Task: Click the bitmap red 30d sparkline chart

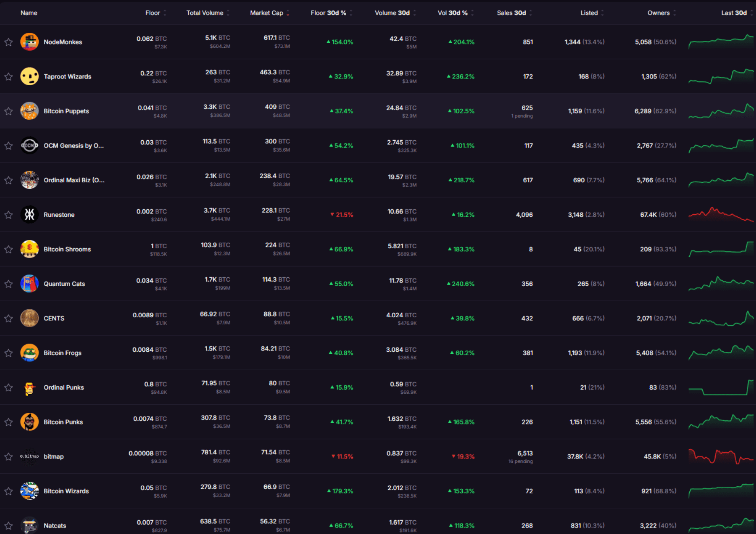Action: [721, 456]
